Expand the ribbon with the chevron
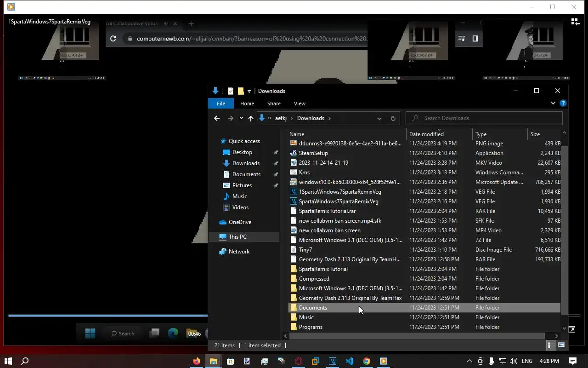This screenshot has height=368, width=588. (x=553, y=103)
